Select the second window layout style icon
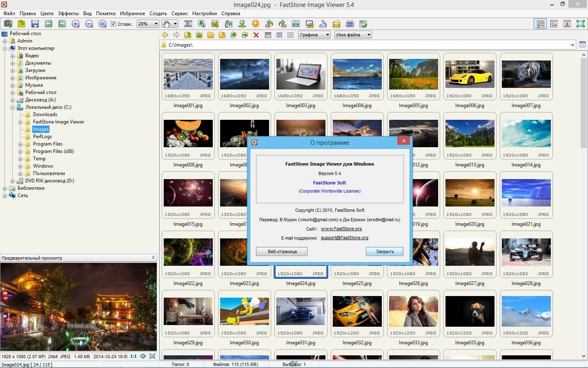588x368 pixels. [554, 24]
